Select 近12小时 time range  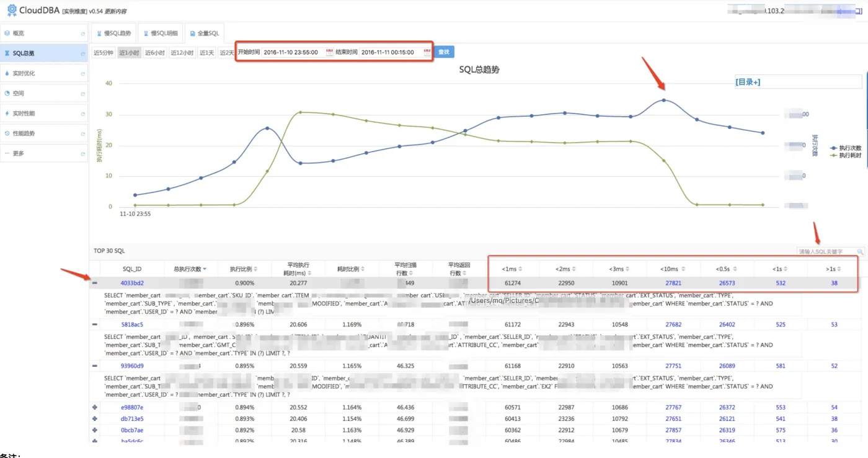click(x=182, y=53)
